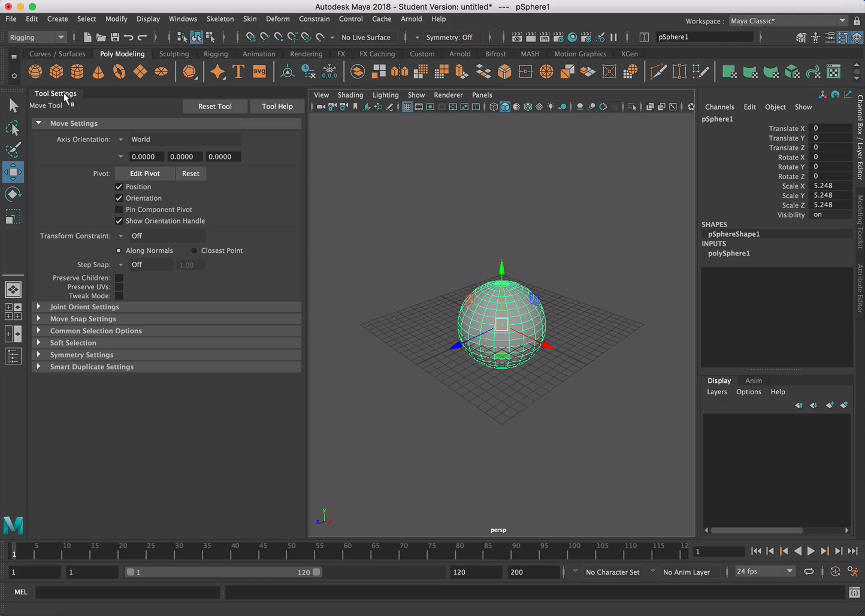Click the save scene icon
865x616 pixels.
(x=114, y=37)
